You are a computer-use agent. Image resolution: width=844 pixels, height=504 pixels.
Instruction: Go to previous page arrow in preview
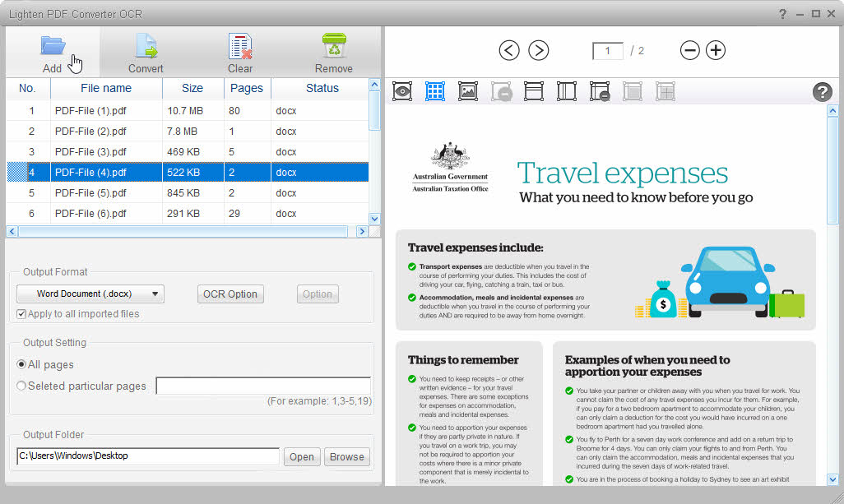point(509,50)
